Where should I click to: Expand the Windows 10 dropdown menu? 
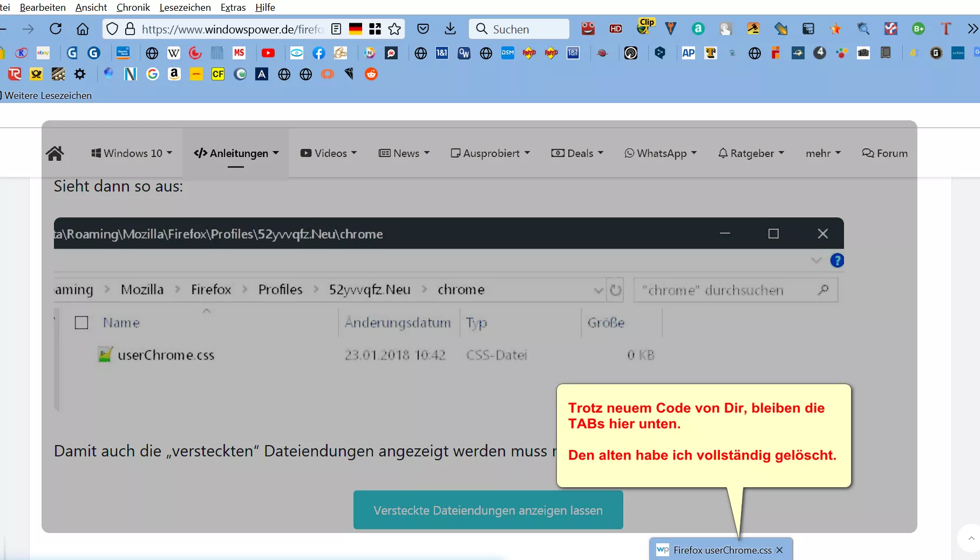coord(132,153)
